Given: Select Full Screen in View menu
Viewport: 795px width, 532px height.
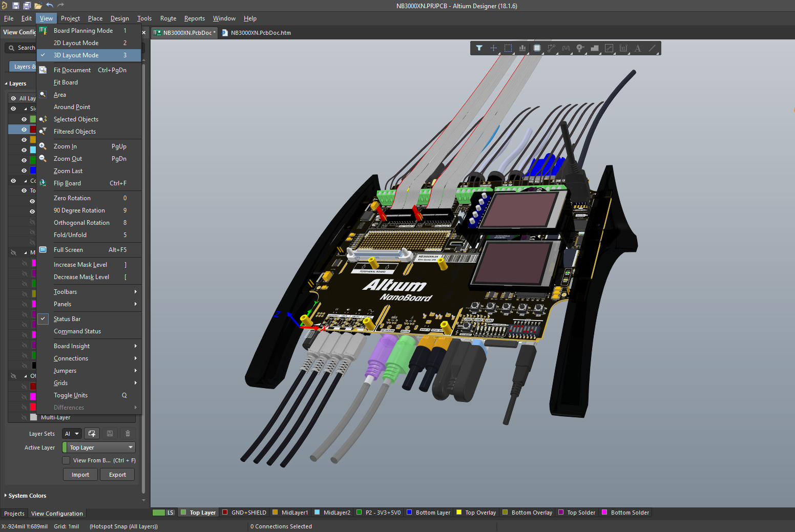Looking at the screenshot, I should (89, 250).
